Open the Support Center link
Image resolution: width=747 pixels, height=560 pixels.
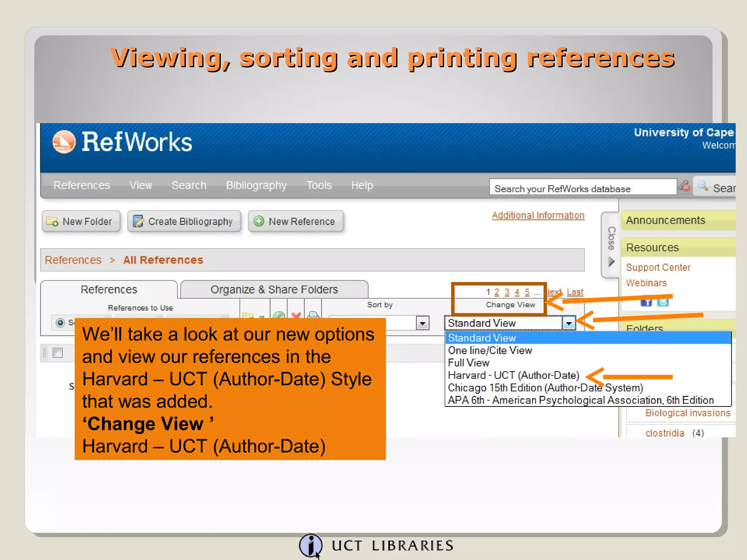point(658,267)
